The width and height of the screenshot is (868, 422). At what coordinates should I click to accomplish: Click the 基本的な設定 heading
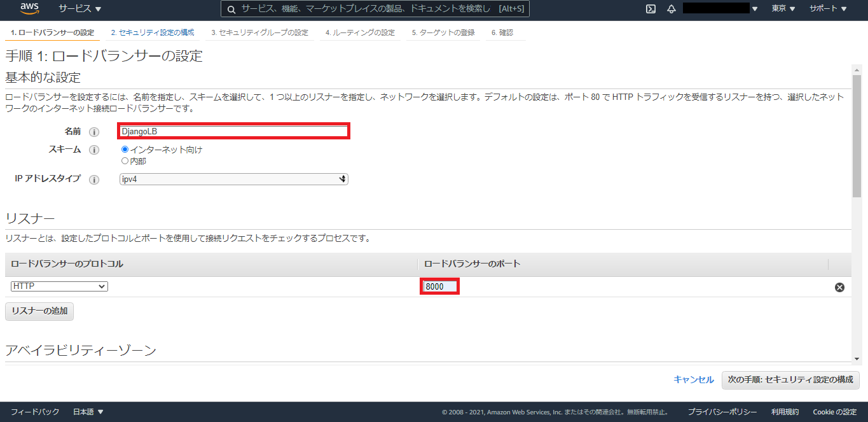tap(43, 78)
